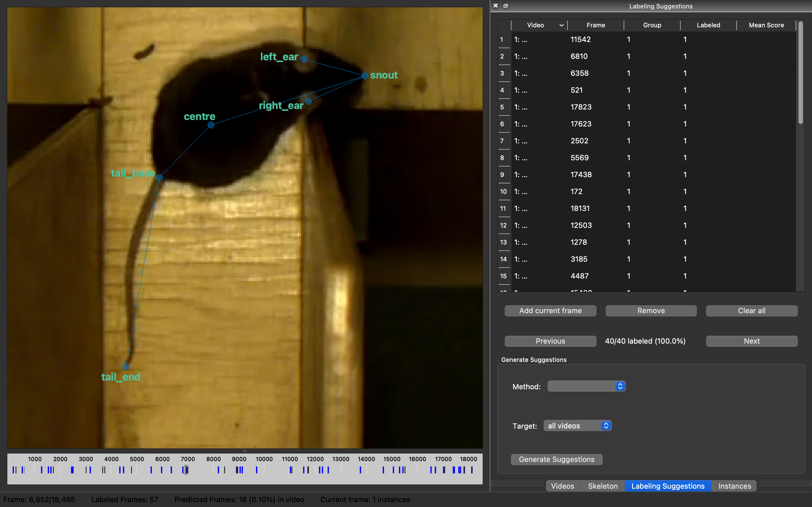Click the timeline near frame 12000

tap(315, 470)
